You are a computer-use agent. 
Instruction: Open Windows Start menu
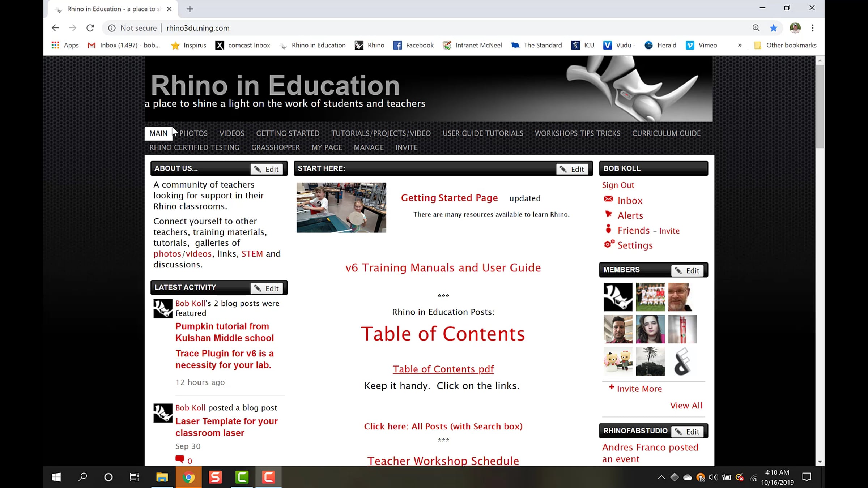click(x=56, y=477)
